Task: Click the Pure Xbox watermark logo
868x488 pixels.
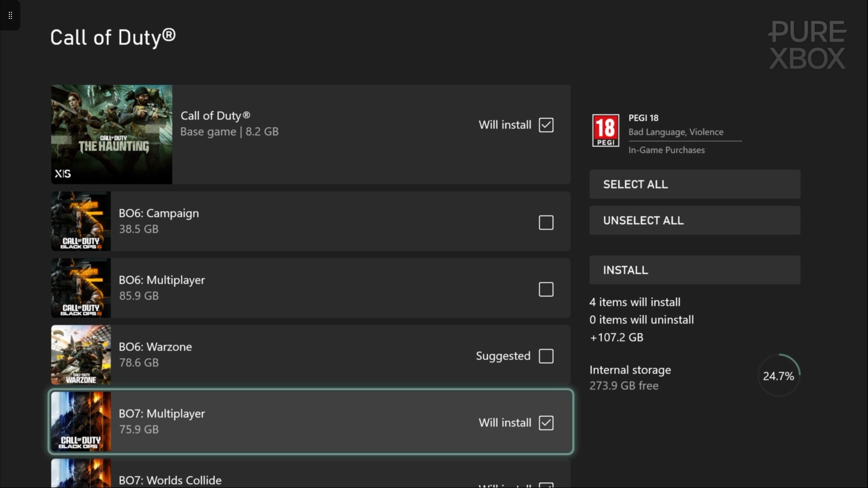Action: [807, 45]
